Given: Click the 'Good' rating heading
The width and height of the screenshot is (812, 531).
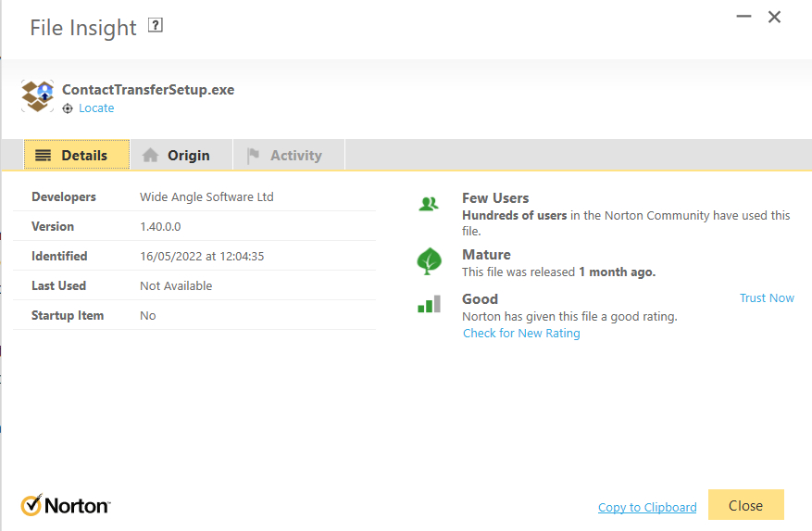Looking at the screenshot, I should (x=480, y=299).
